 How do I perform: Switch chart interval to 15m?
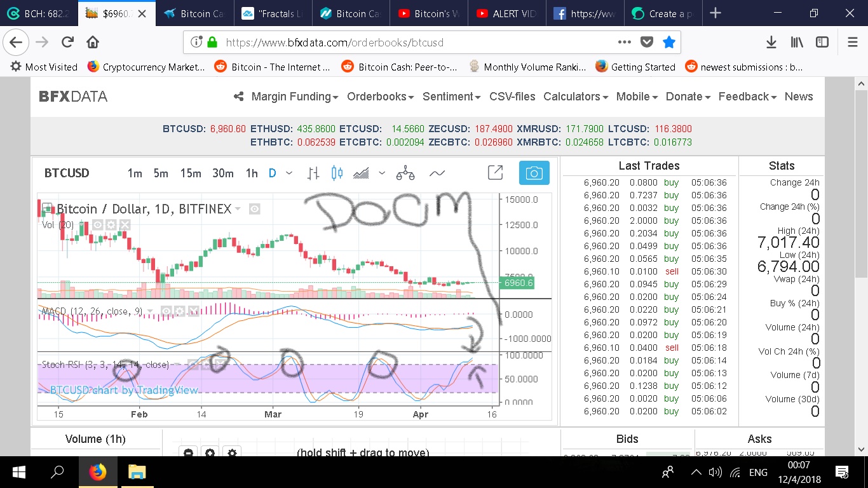tap(191, 173)
